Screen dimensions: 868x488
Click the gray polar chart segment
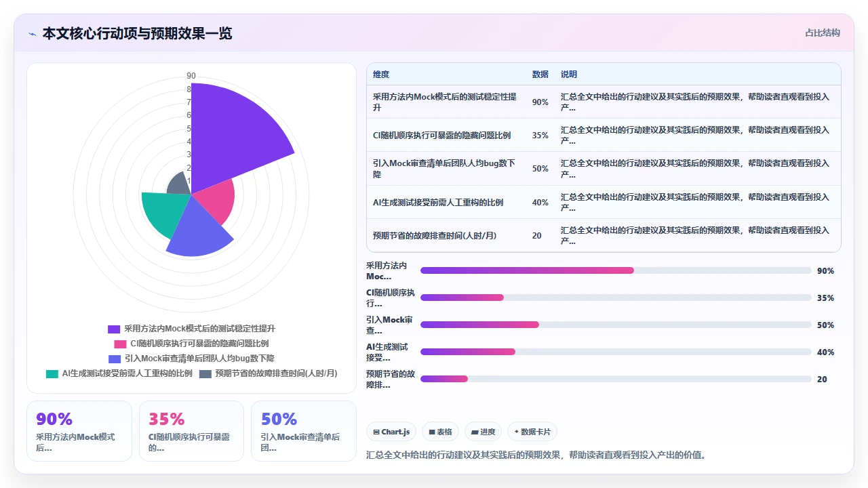pyautogui.click(x=180, y=184)
